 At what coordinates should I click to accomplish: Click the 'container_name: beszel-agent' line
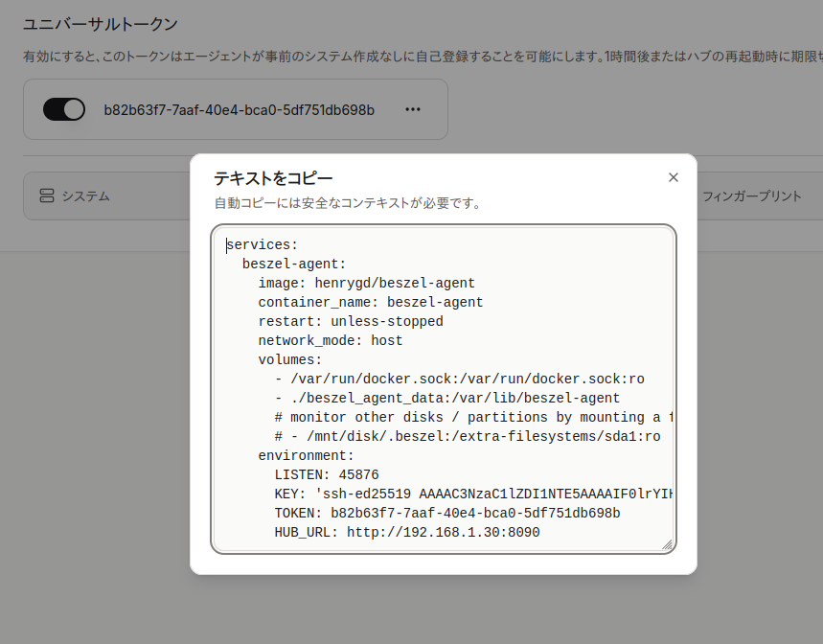[x=370, y=303]
